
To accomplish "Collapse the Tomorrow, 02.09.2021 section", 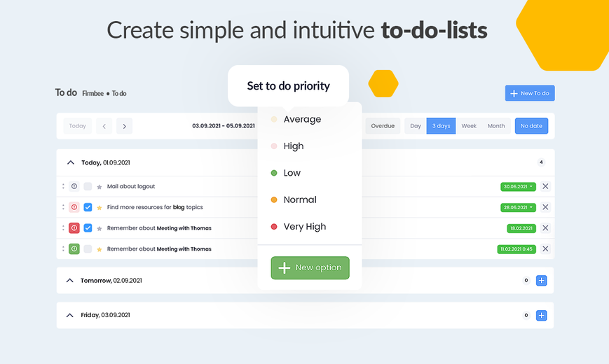I will coord(69,281).
